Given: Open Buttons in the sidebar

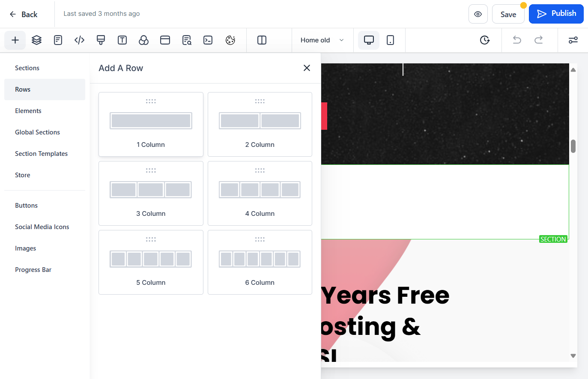Looking at the screenshot, I should pos(45,206).
